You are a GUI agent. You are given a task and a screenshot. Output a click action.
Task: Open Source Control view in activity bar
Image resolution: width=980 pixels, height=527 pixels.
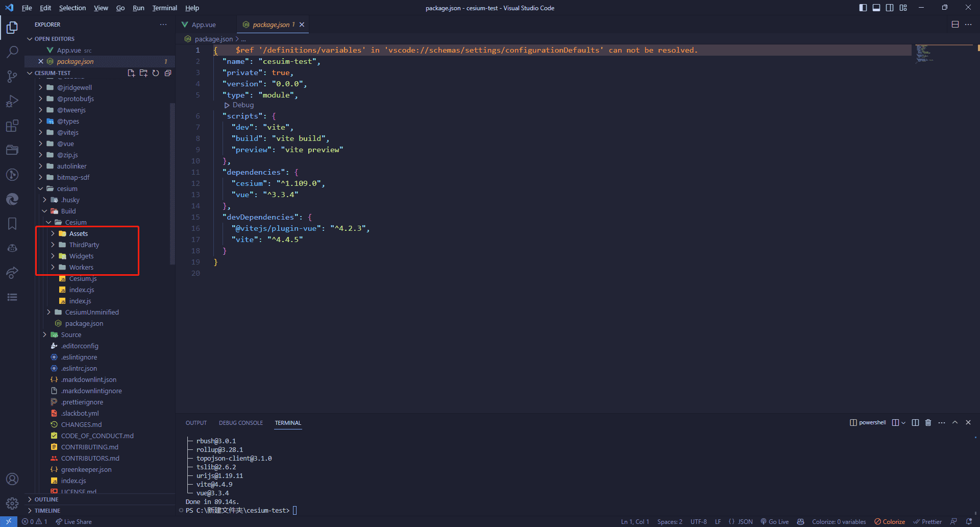click(12, 76)
